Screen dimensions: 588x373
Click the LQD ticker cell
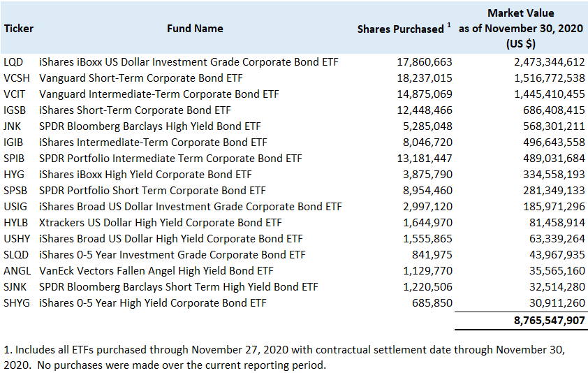click(13, 62)
